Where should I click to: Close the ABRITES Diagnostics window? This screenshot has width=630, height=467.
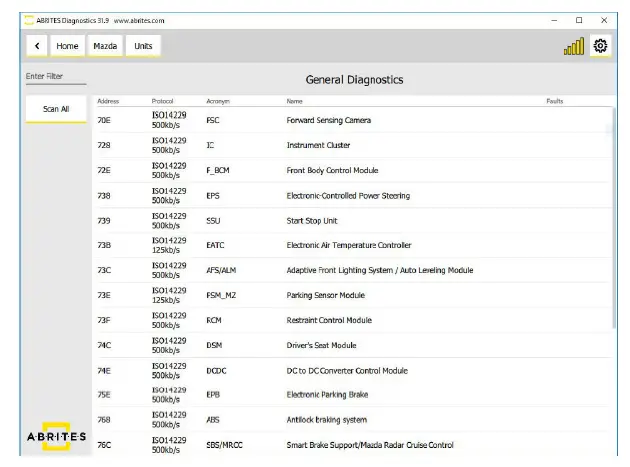(x=604, y=20)
